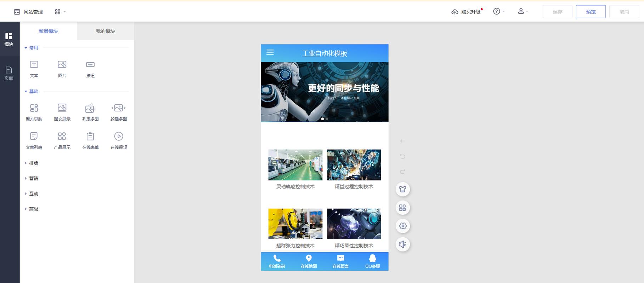Add the 在线表单 form module

click(90, 141)
